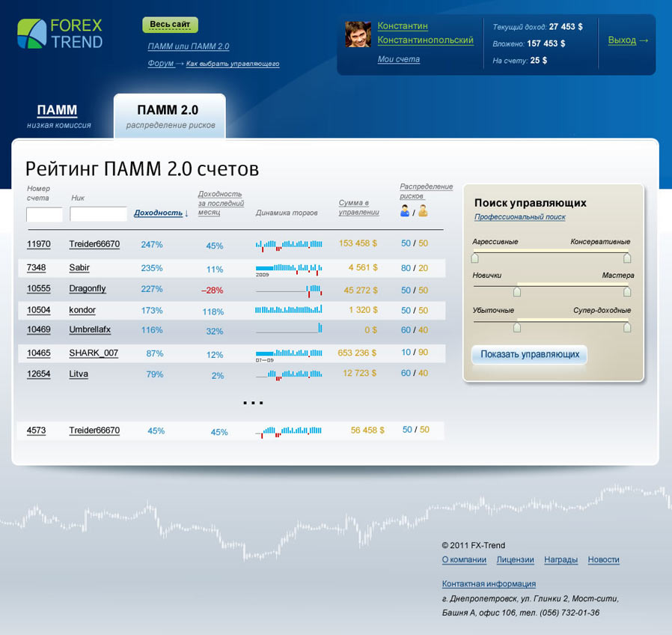
Task: Click the trading dynamics chart for Sabir
Action: (289, 269)
